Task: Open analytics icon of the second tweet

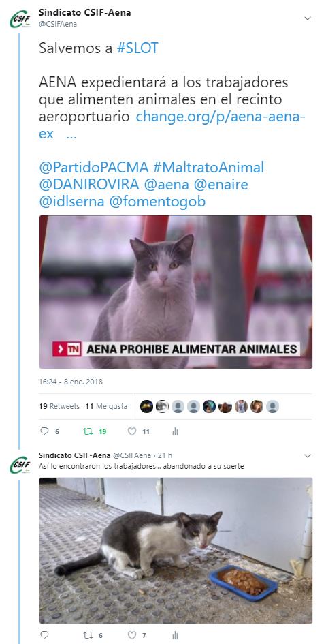Action: pos(175,635)
